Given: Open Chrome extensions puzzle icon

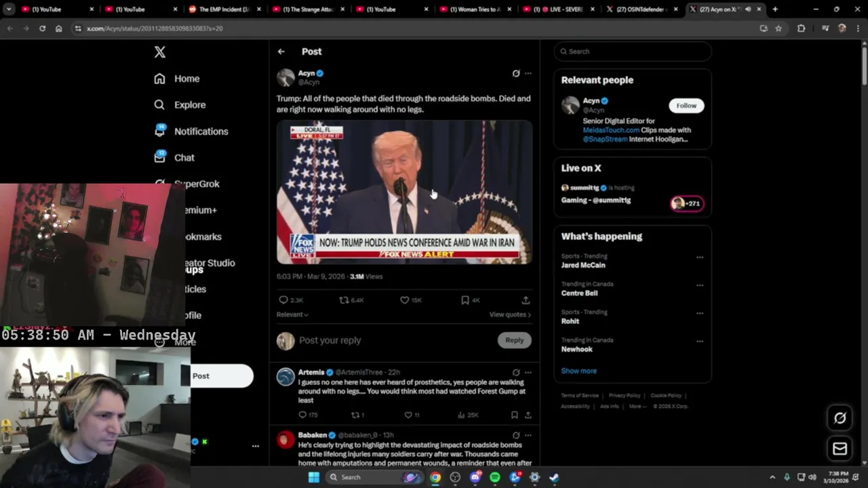Looking at the screenshot, I should [801, 28].
